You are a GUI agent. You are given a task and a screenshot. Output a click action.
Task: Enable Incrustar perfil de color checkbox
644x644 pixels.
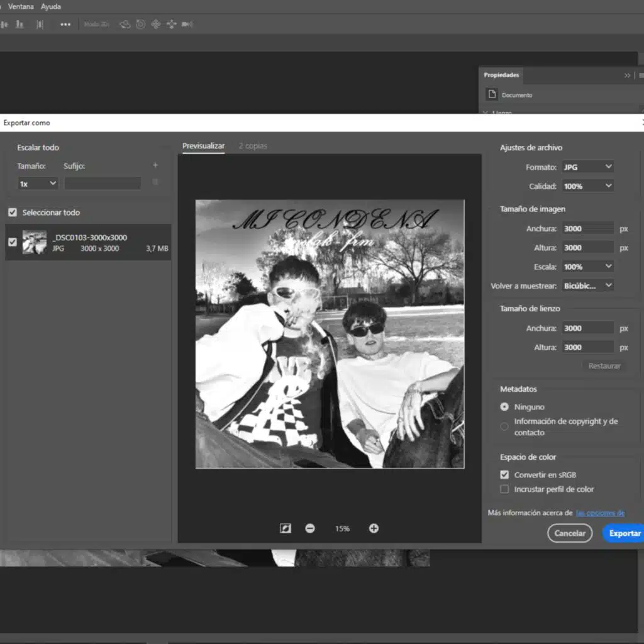tap(504, 489)
